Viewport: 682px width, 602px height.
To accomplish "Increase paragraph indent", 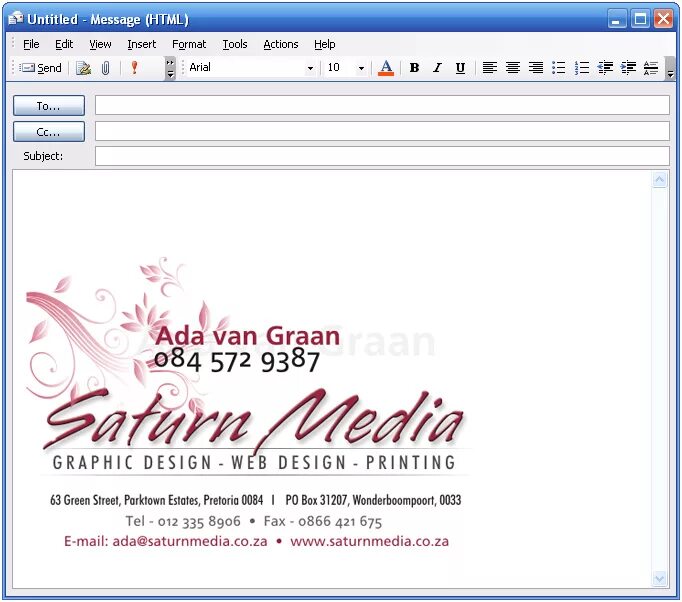I will (x=628, y=68).
